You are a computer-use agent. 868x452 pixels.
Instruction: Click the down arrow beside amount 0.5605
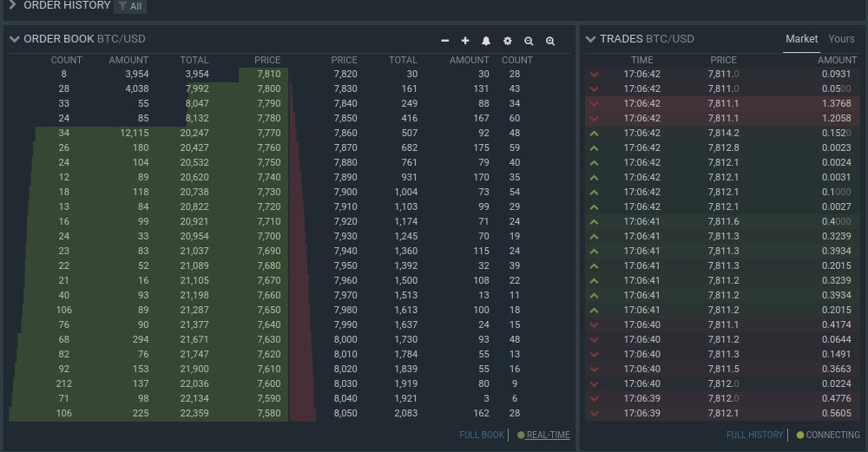594,413
